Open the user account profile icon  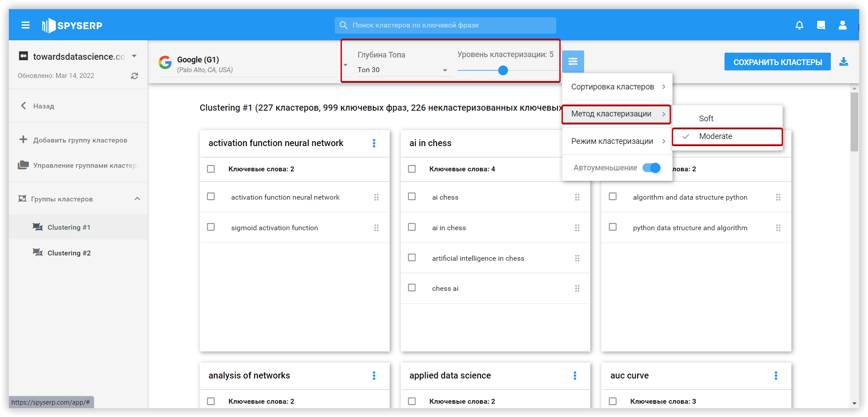point(842,25)
